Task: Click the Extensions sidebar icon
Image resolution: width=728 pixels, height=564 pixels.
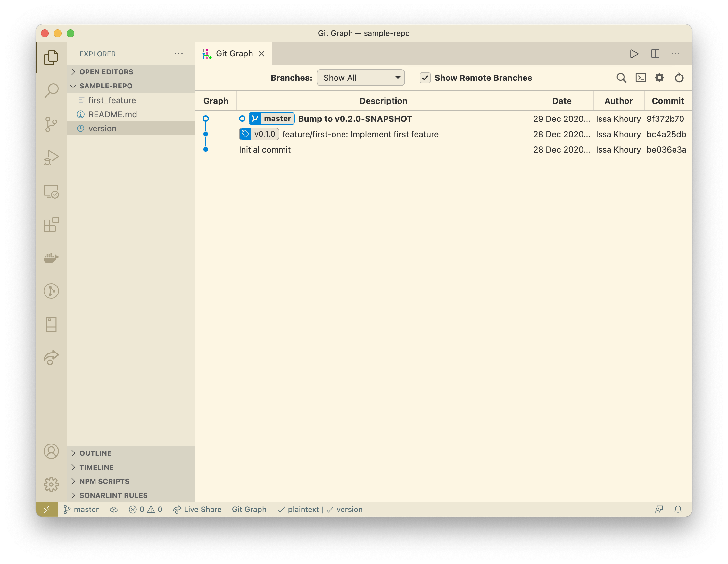Action: pos(51,224)
